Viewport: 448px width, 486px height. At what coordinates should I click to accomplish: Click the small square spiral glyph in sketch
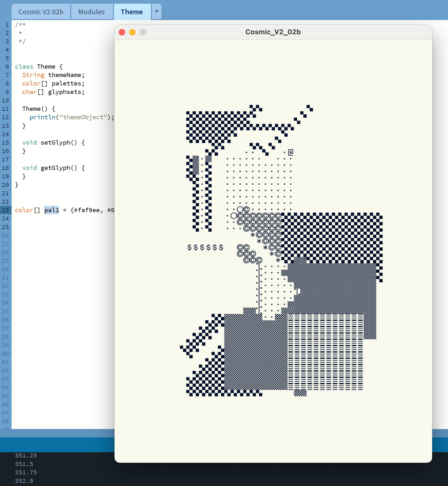[291, 152]
